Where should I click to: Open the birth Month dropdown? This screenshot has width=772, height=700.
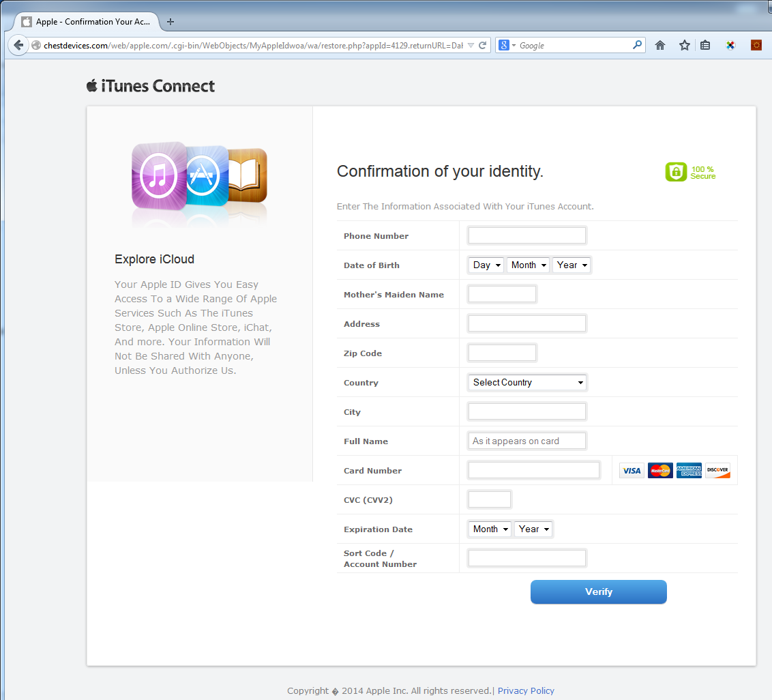point(529,265)
